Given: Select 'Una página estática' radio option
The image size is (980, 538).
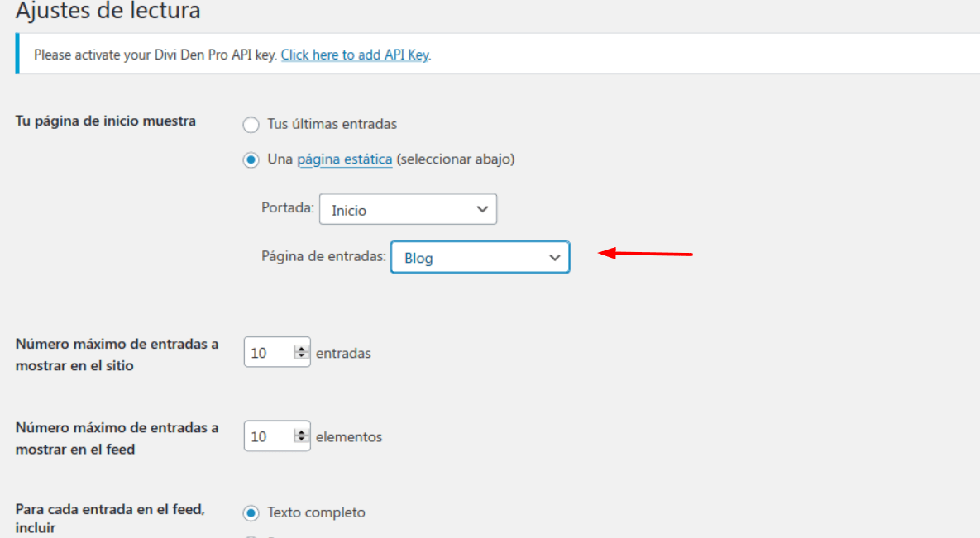Looking at the screenshot, I should (251, 160).
